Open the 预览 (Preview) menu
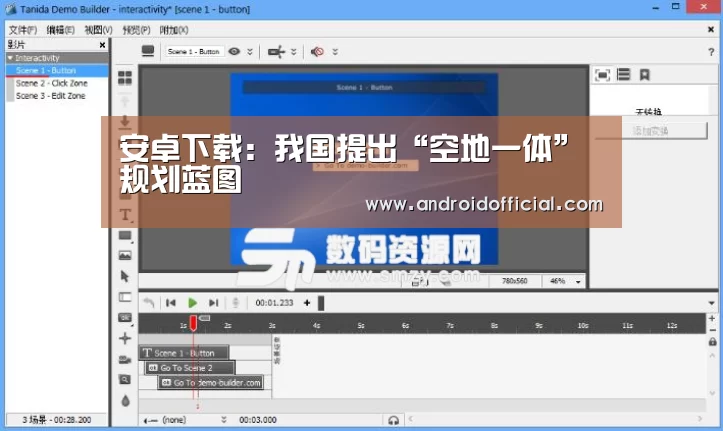This screenshot has height=431, width=723. pos(136,30)
